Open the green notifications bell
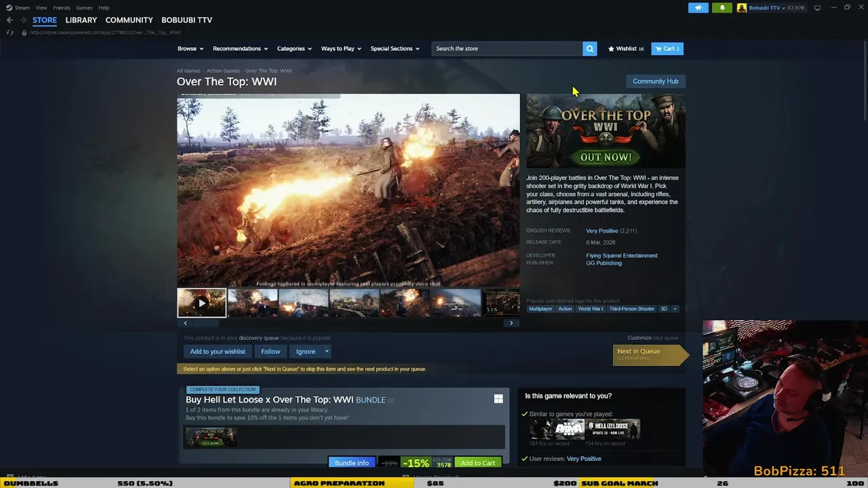 click(722, 7)
